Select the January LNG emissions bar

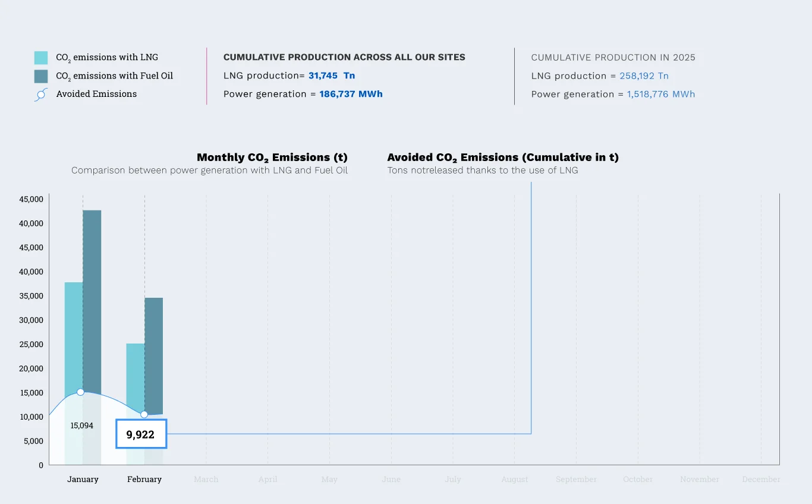73,333
